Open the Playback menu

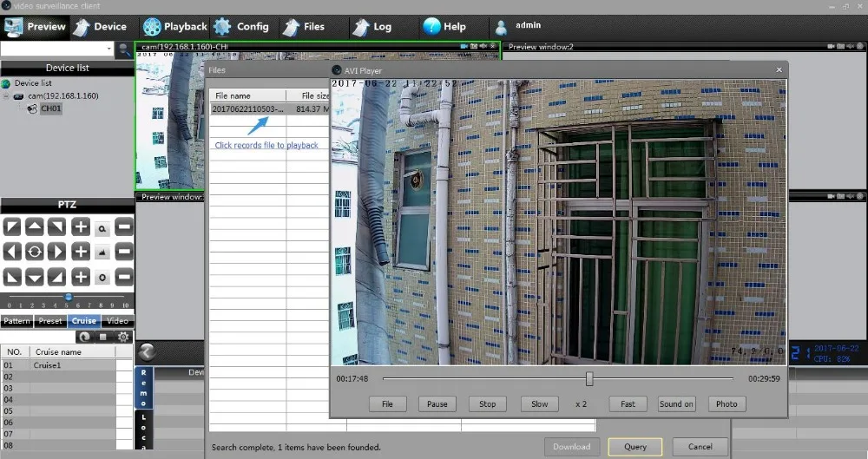pos(175,27)
